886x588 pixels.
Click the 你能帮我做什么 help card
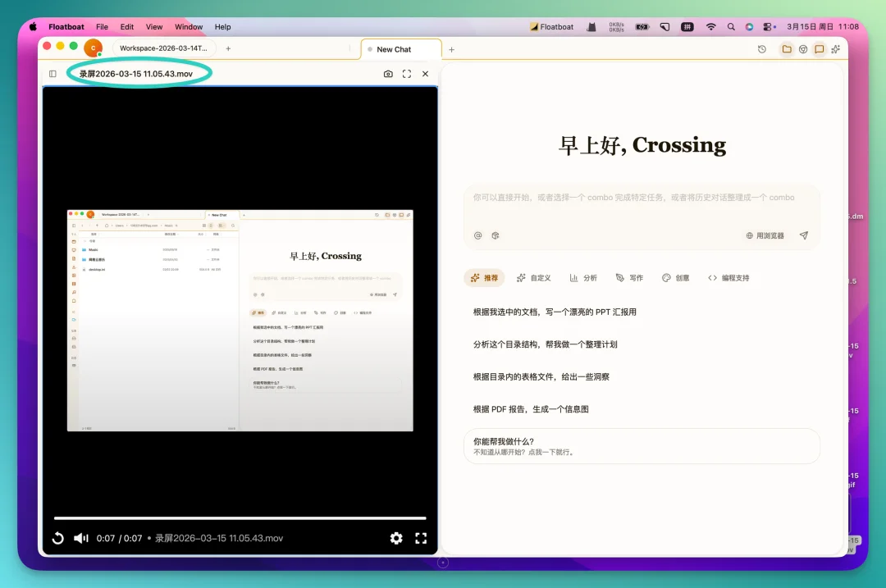640,446
